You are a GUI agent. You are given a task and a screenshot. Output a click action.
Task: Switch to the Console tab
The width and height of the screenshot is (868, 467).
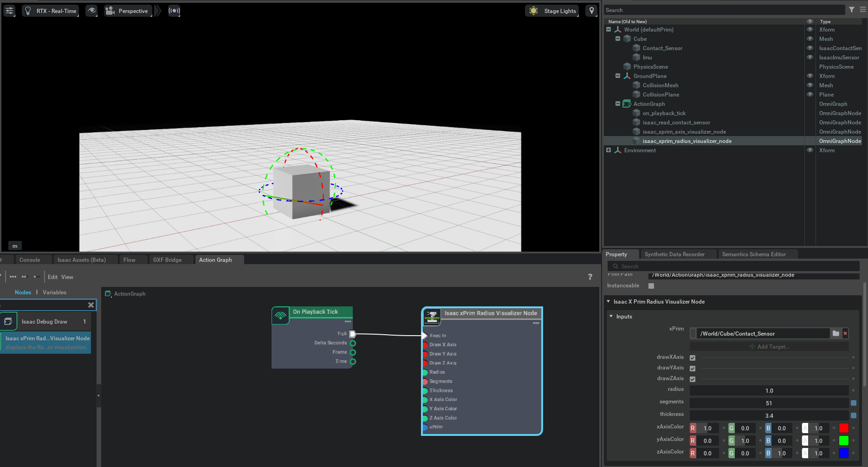point(30,260)
